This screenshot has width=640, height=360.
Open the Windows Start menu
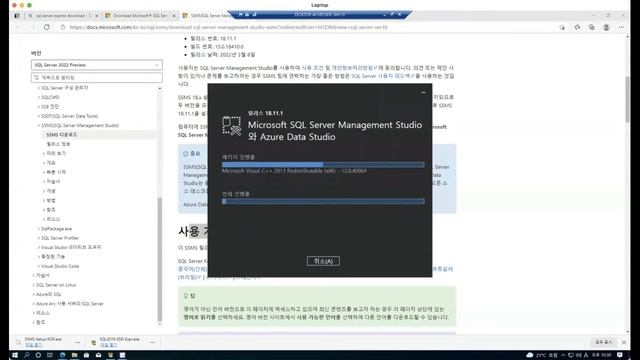[15, 355]
